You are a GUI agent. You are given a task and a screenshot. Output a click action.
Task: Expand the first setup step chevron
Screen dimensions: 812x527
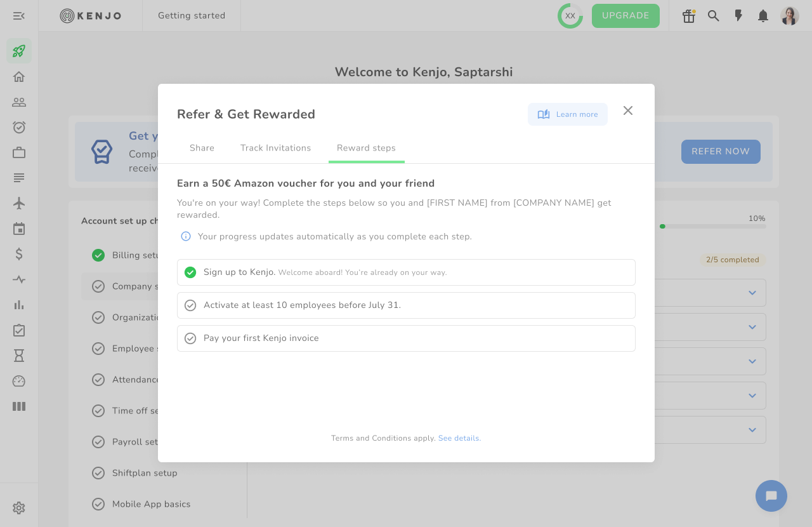click(752, 293)
